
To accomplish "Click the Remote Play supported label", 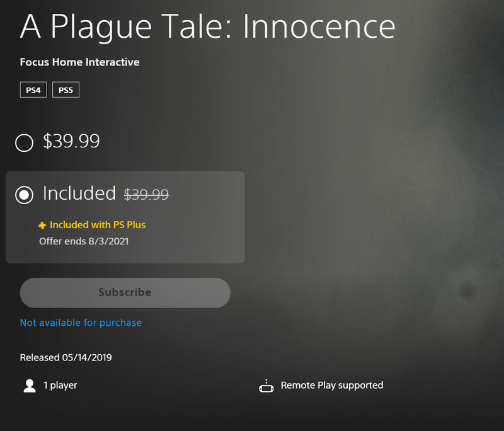I will [332, 386].
